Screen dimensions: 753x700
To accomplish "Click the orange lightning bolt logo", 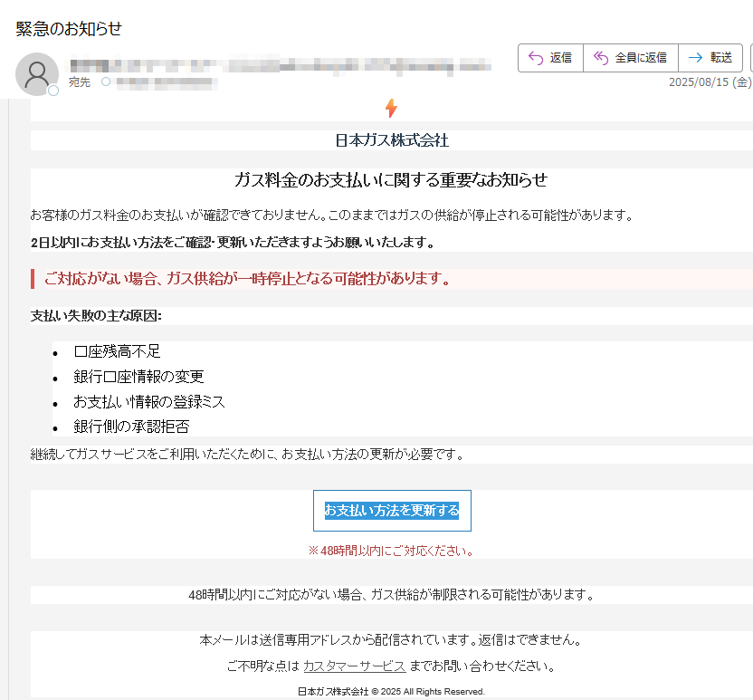I will click(391, 108).
